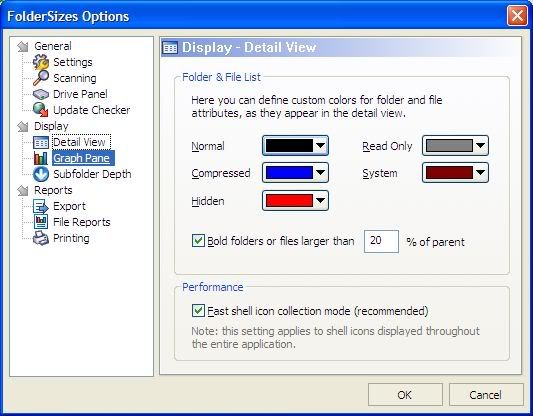Select the File Reports icon
The image size is (533, 416).
pyautogui.click(x=41, y=222)
